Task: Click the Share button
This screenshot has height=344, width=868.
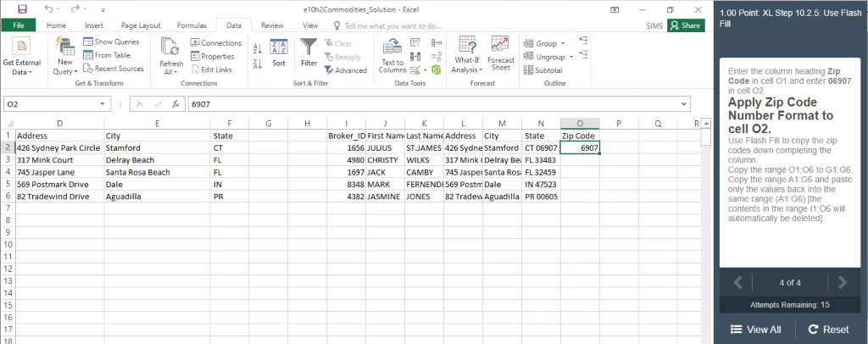Action: pyautogui.click(x=686, y=25)
